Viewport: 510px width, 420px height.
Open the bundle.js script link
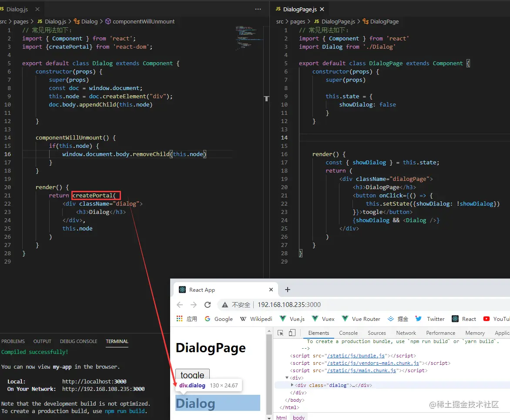[x=356, y=356]
